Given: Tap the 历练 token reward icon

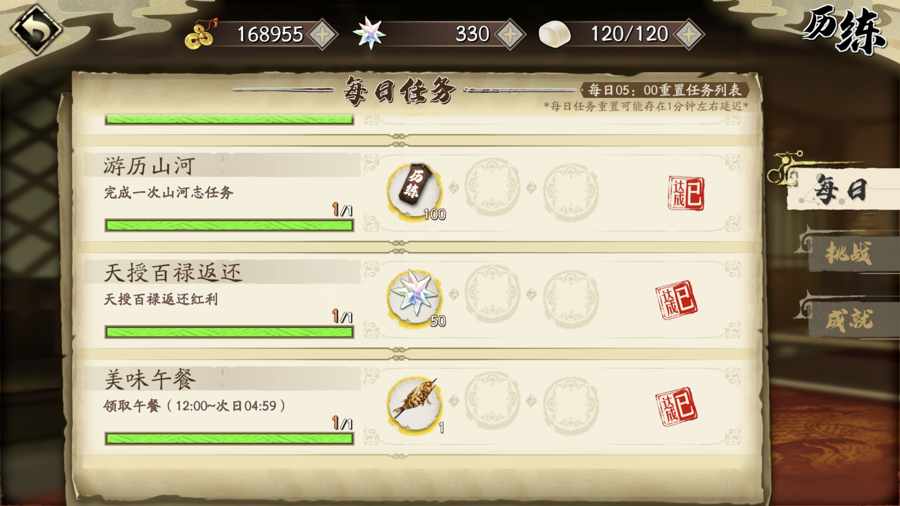Looking at the screenshot, I should coord(414,189).
